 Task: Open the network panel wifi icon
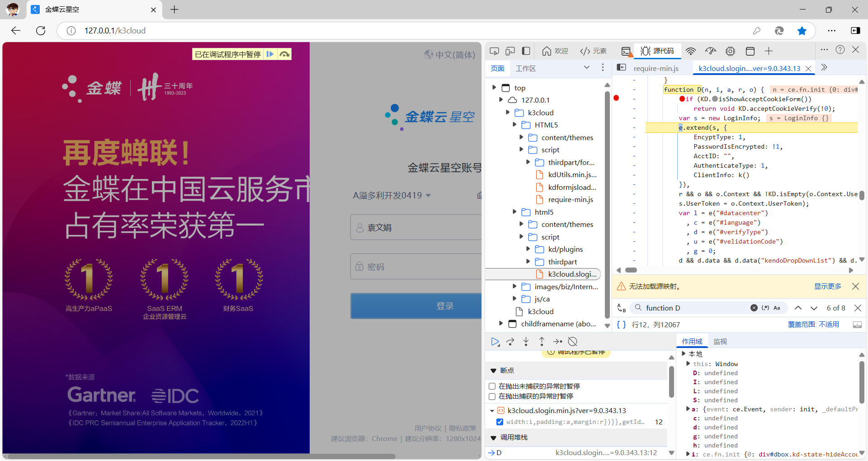(x=691, y=51)
